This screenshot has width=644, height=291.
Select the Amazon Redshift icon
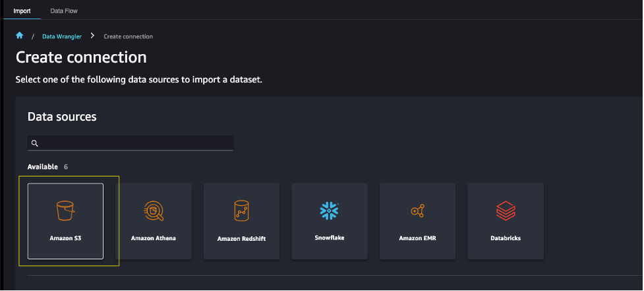(241, 210)
